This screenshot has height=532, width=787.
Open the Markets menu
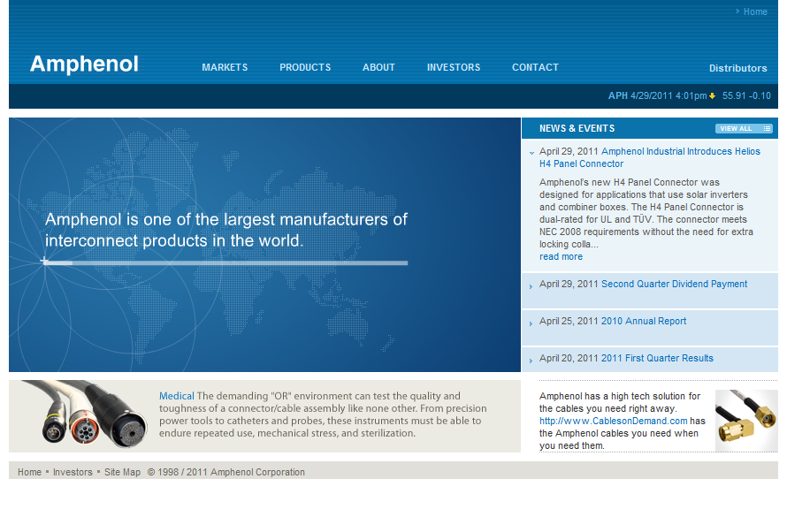click(225, 67)
